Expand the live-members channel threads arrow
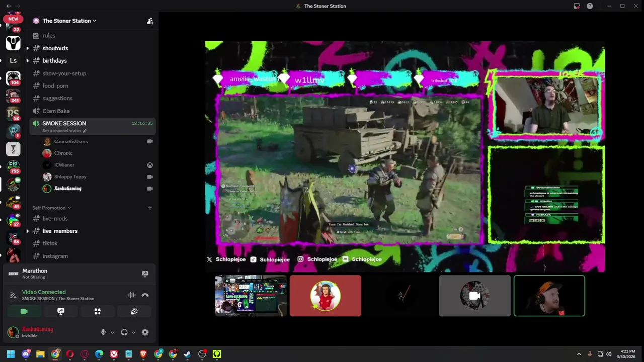Screen dimensions: 644x362 [x=27, y=231]
